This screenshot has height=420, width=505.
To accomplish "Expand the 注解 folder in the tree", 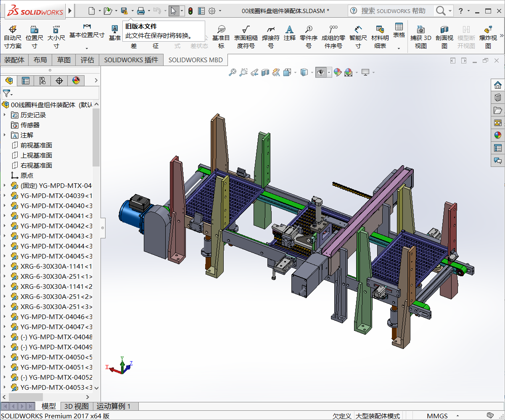I will pos(5,135).
